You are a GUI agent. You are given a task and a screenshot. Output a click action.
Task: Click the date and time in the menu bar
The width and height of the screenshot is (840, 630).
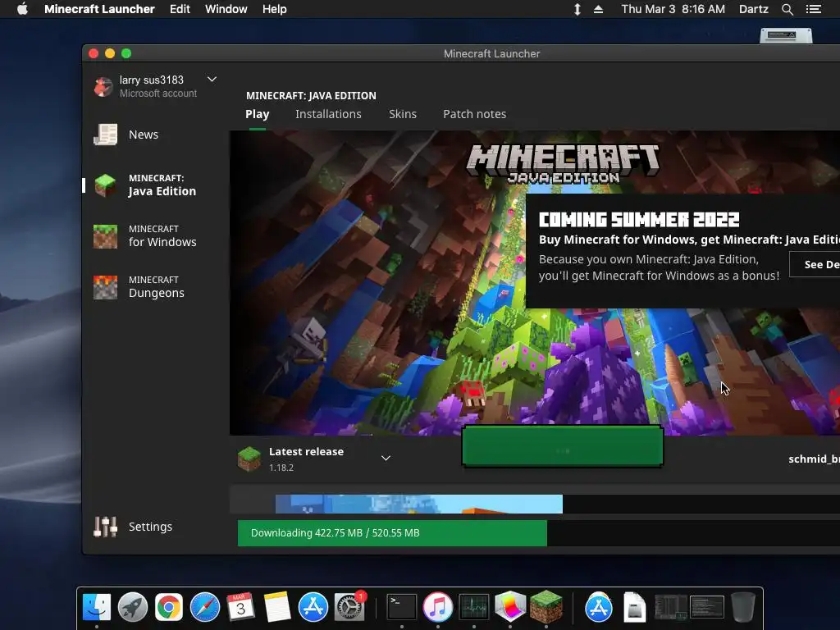coord(673,9)
